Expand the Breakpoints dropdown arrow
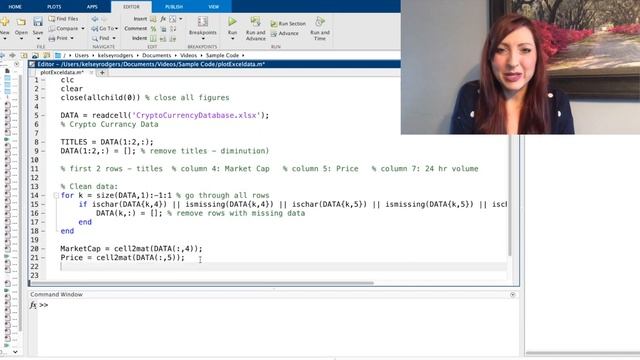Viewport: 640px width, 360px height. tap(203, 39)
